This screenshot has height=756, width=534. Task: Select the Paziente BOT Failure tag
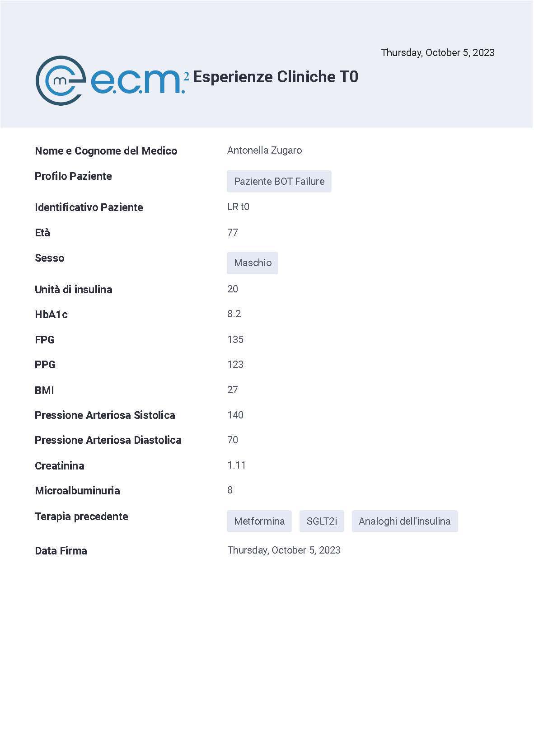[x=279, y=181]
